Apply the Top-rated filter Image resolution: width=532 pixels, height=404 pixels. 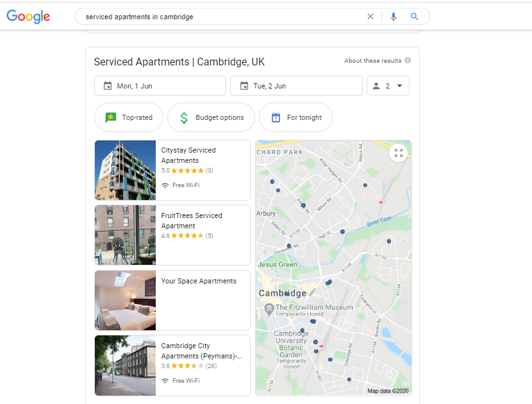click(129, 117)
